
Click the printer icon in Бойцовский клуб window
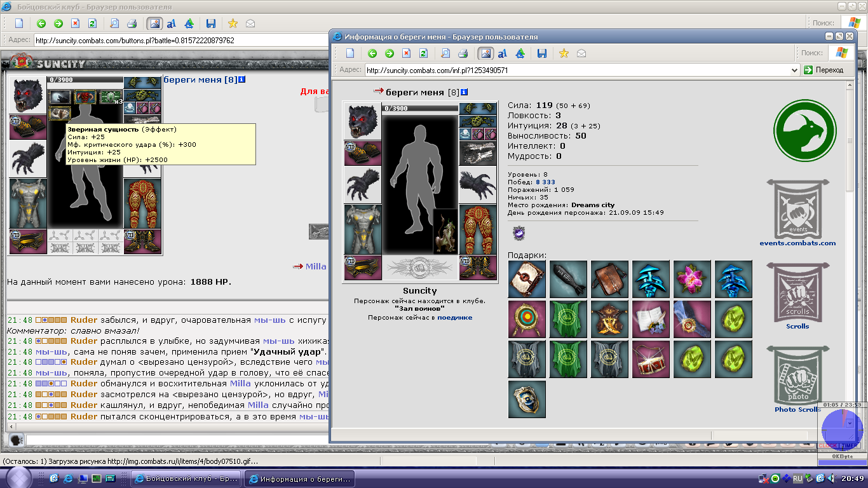click(132, 24)
